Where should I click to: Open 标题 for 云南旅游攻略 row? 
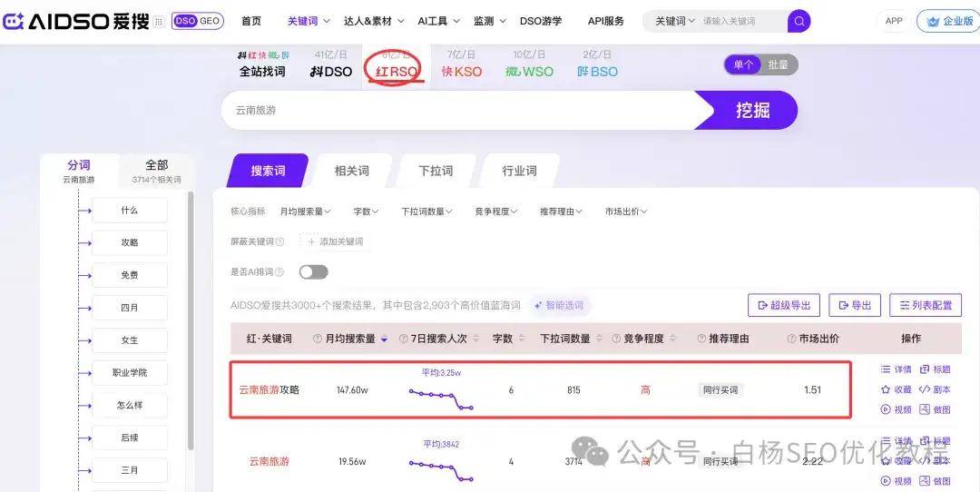(x=935, y=369)
